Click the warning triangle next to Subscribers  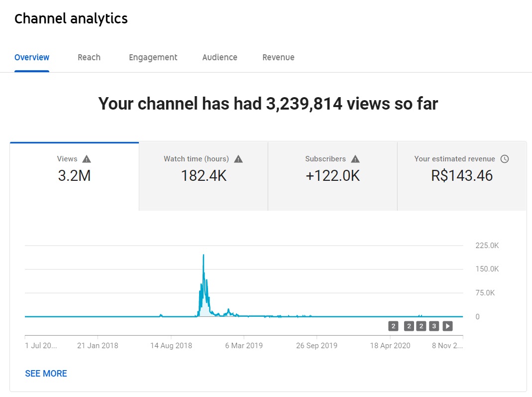click(355, 159)
